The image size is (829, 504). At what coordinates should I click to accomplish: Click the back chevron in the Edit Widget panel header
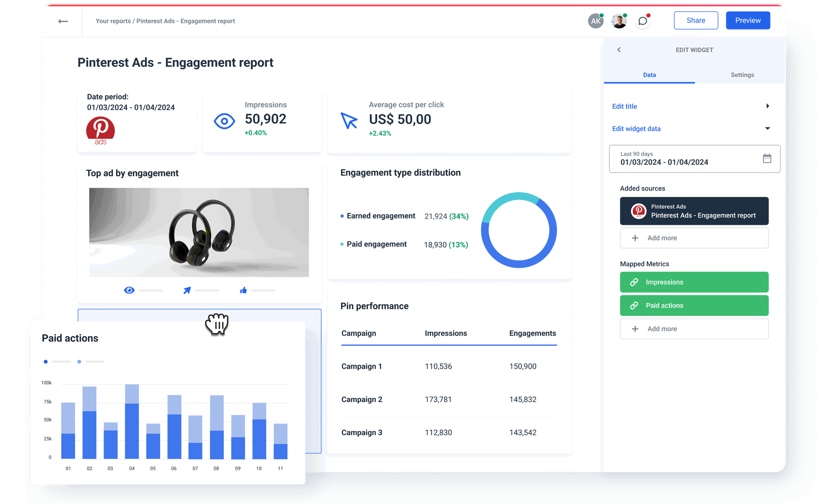[x=619, y=50]
